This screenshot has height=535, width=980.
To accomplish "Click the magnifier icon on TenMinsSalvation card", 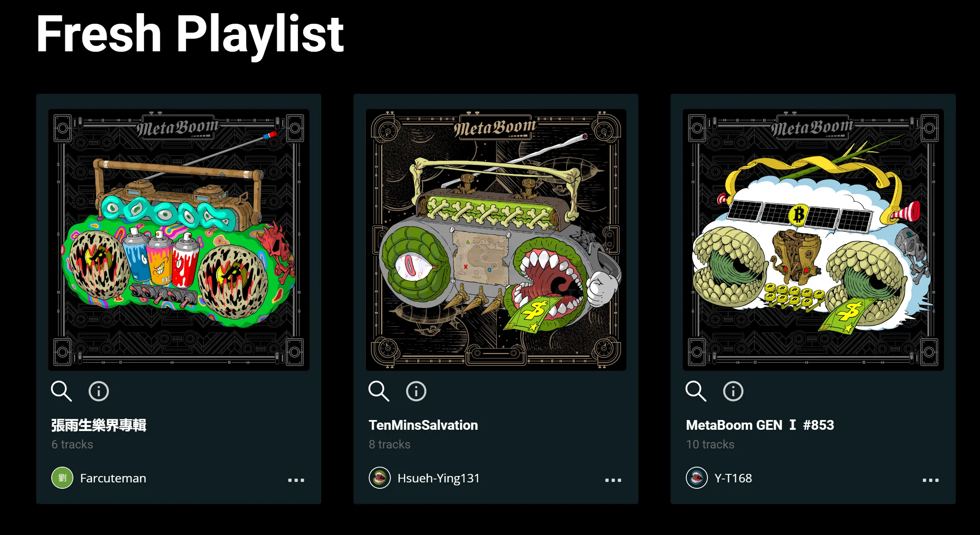I will pyautogui.click(x=379, y=391).
